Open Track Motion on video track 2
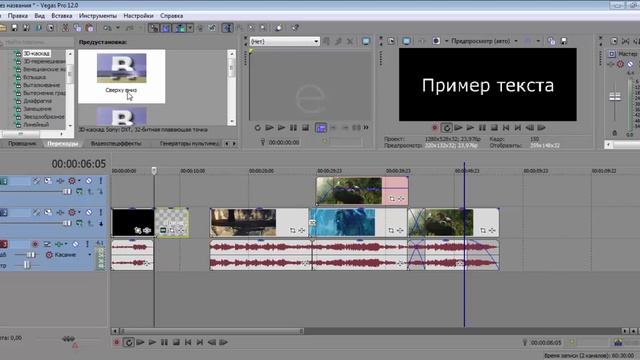640x360 pixels. point(48,212)
